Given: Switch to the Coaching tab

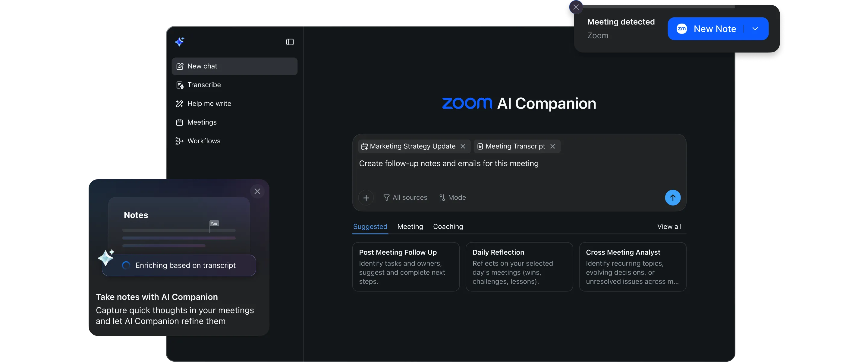Looking at the screenshot, I should click(448, 226).
